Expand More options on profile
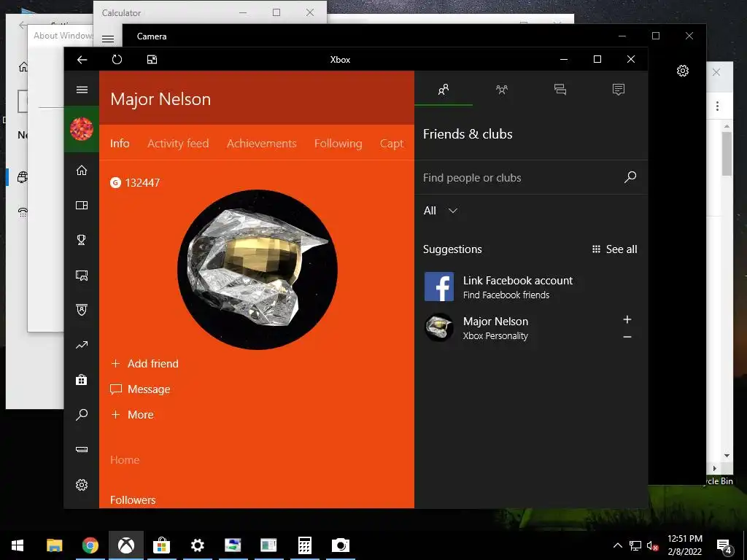This screenshot has height=560, width=747. click(132, 415)
